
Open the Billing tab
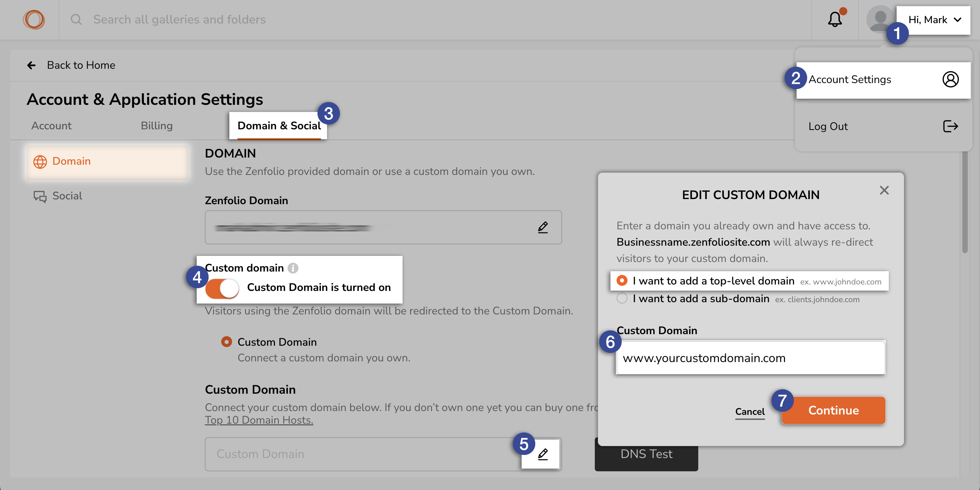tap(157, 126)
